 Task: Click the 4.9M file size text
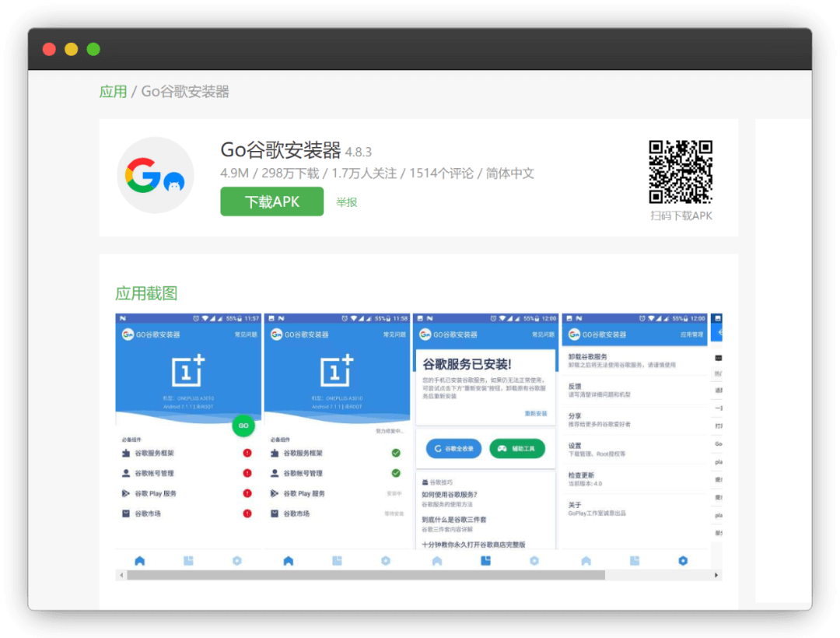coord(235,174)
